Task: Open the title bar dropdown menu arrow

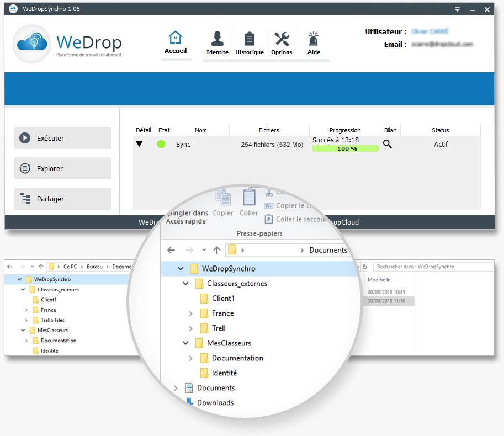Action: pos(457,9)
